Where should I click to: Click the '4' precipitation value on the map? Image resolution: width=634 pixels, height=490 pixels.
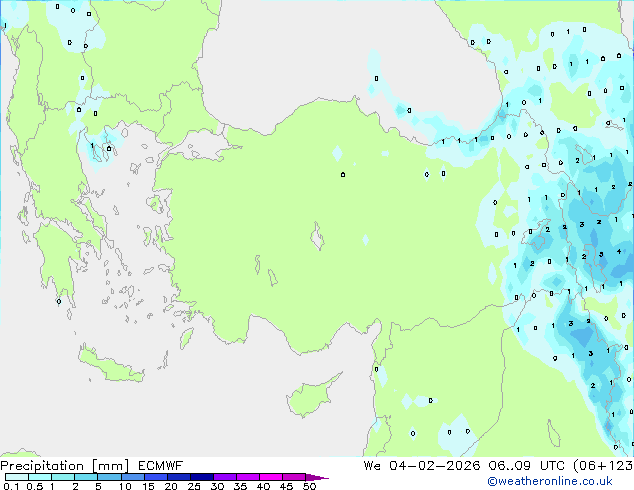point(619,251)
